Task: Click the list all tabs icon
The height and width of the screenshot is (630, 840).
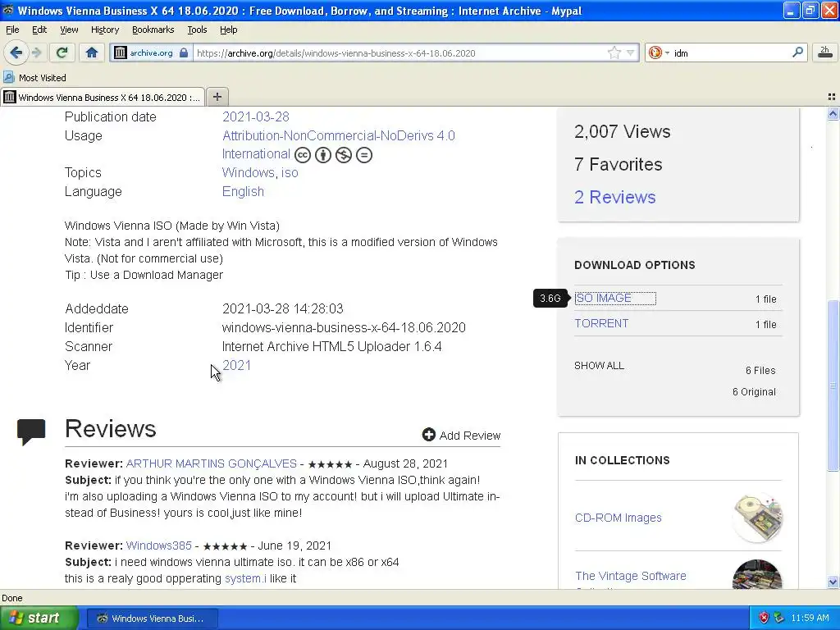Action: (x=832, y=97)
